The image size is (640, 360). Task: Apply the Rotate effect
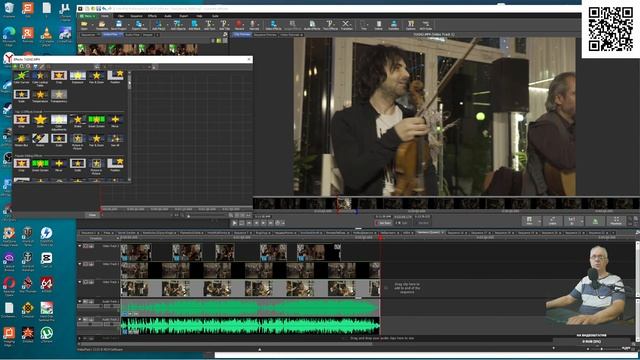[x=40, y=138]
